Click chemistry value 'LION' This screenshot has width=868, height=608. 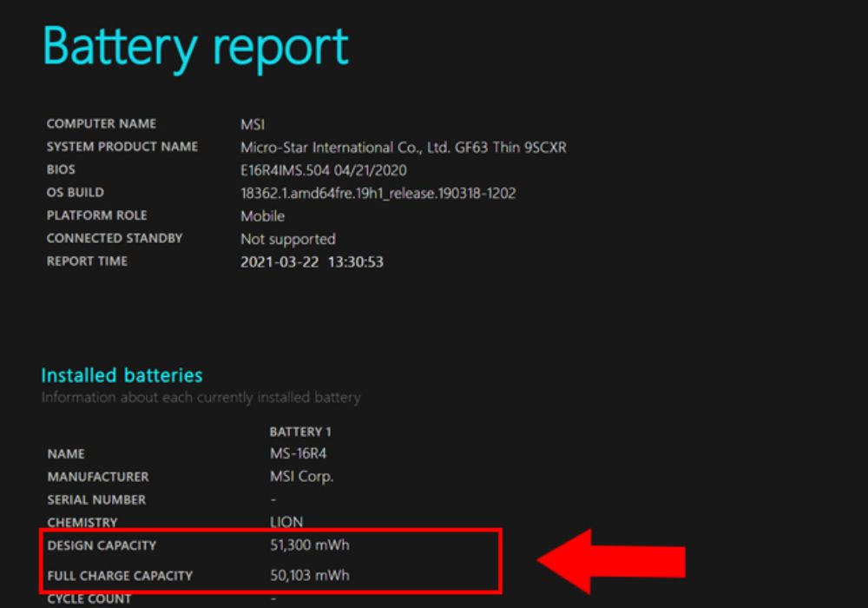click(x=286, y=522)
